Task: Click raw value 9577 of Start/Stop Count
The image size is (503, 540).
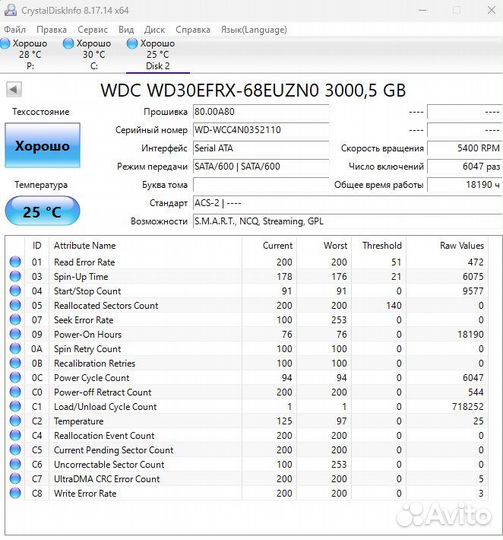Action: (473, 291)
